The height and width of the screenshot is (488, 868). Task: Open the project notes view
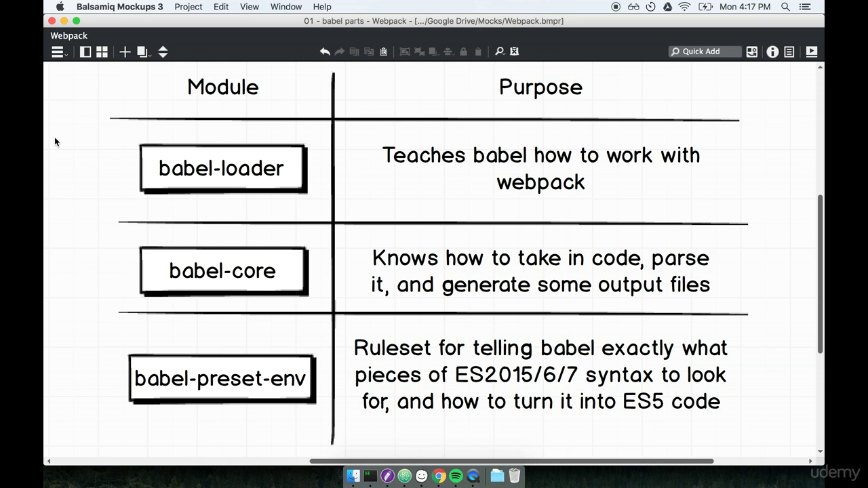789,52
